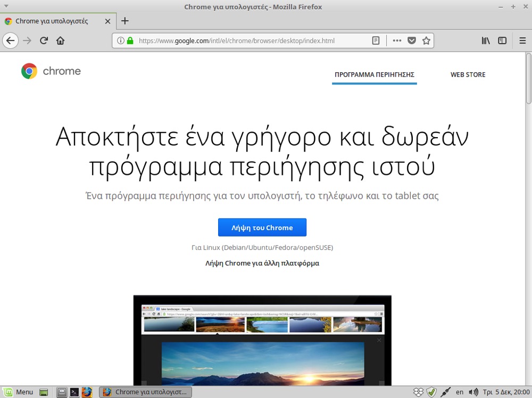Launch the grey panel launcher beside the terminal
The image size is (532, 398).
tap(61, 392)
